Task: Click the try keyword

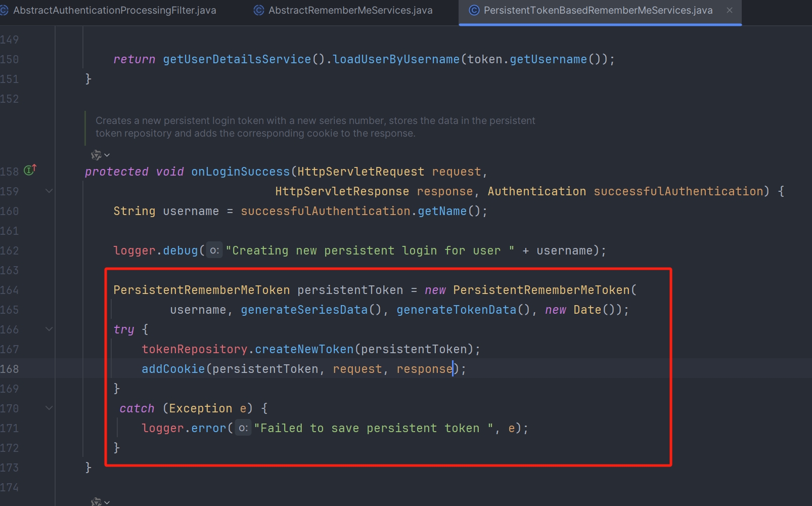Action: click(x=124, y=329)
